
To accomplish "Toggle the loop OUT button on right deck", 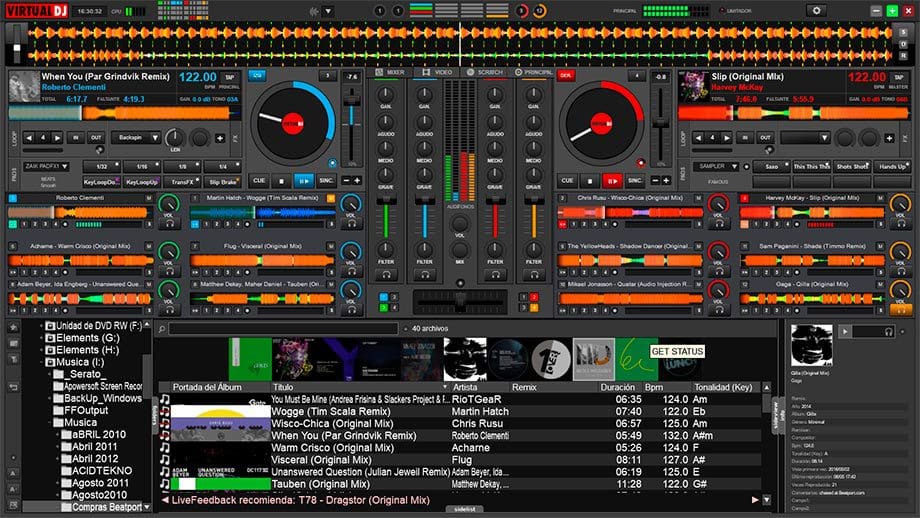I will coord(765,138).
